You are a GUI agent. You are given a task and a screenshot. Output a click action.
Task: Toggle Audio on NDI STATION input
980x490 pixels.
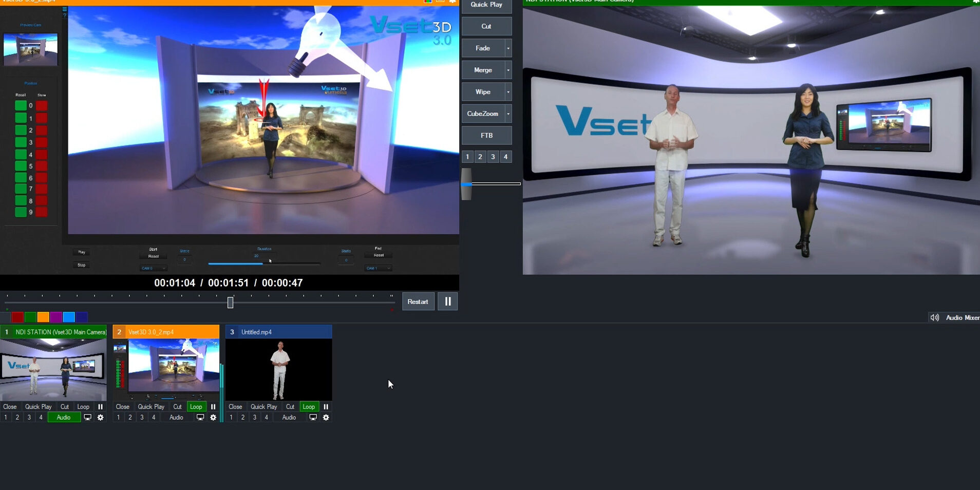point(64,418)
